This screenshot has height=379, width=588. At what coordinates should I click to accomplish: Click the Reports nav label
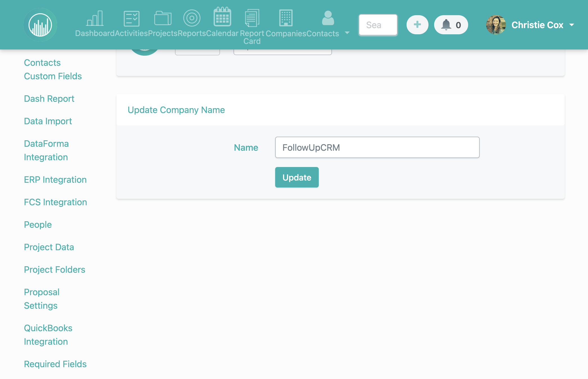click(x=192, y=33)
